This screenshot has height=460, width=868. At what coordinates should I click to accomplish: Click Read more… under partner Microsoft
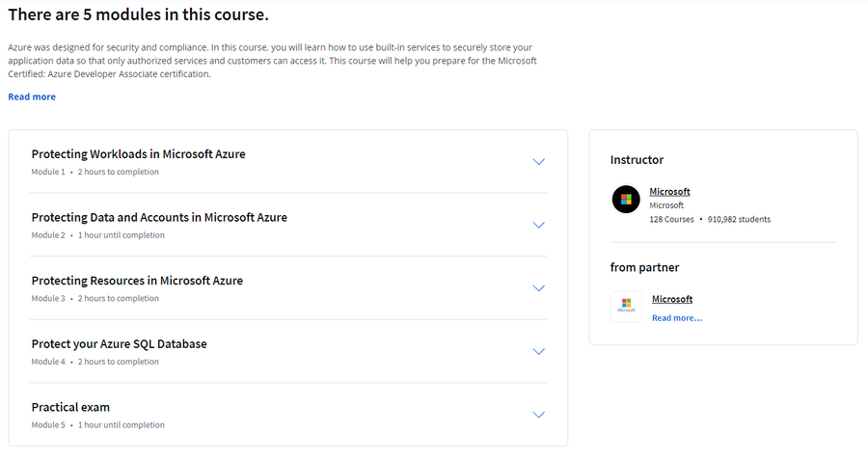[677, 317]
